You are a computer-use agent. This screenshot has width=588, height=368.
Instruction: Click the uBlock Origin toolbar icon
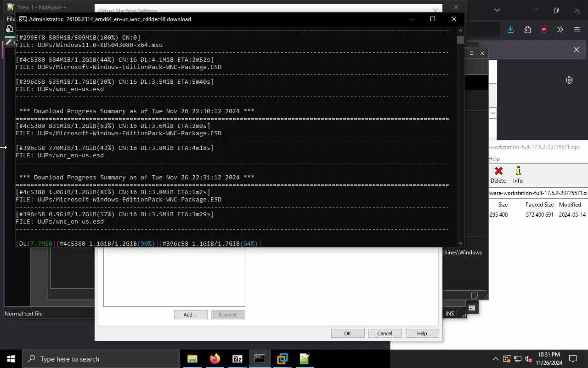click(544, 29)
